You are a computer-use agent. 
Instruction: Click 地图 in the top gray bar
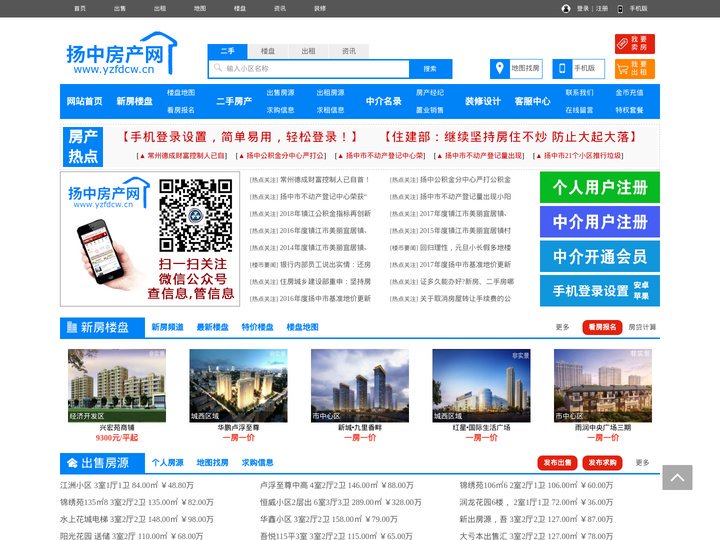tap(200, 8)
